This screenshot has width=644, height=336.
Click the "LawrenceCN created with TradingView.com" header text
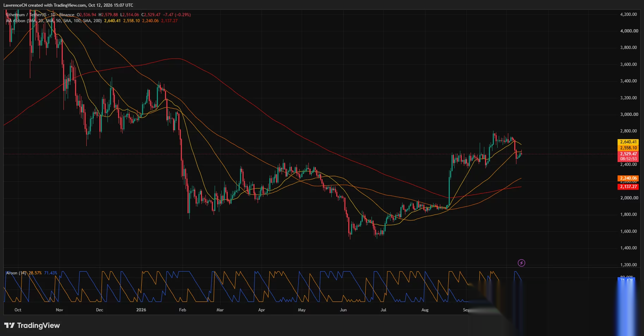coord(45,5)
